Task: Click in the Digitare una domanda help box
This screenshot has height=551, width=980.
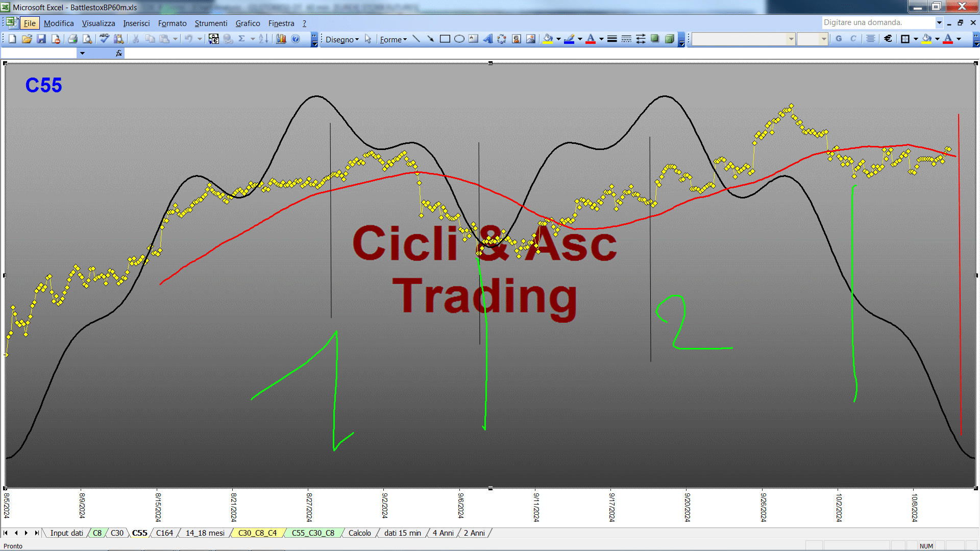Action: pyautogui.click(x=878, y=22)
